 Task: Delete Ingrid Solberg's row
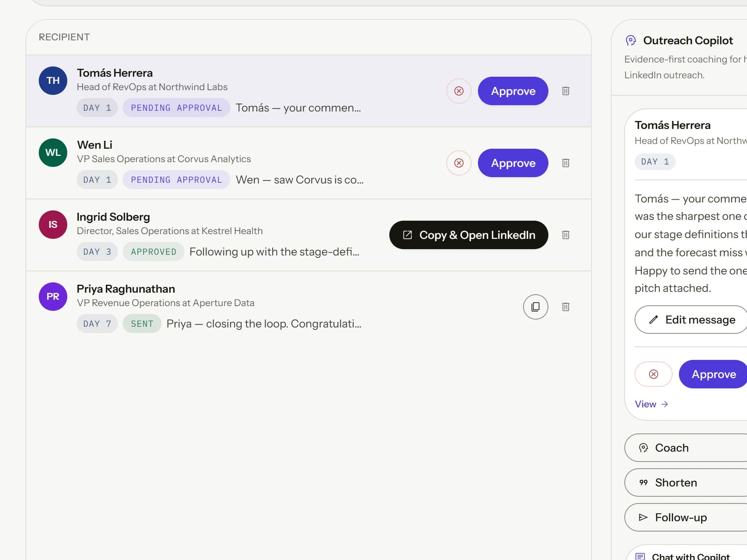pyautogui.click(x=566, y=235)
